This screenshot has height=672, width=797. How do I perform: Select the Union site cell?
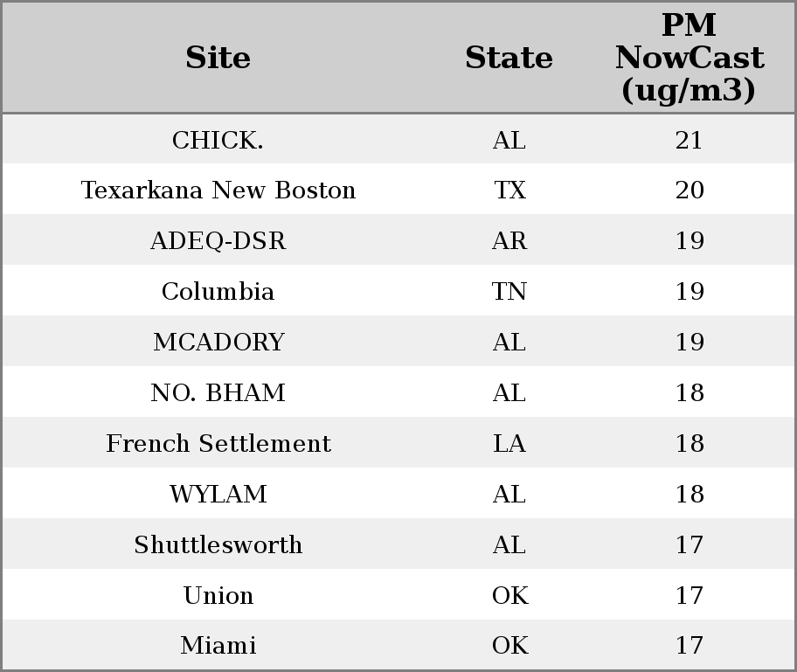218,596
